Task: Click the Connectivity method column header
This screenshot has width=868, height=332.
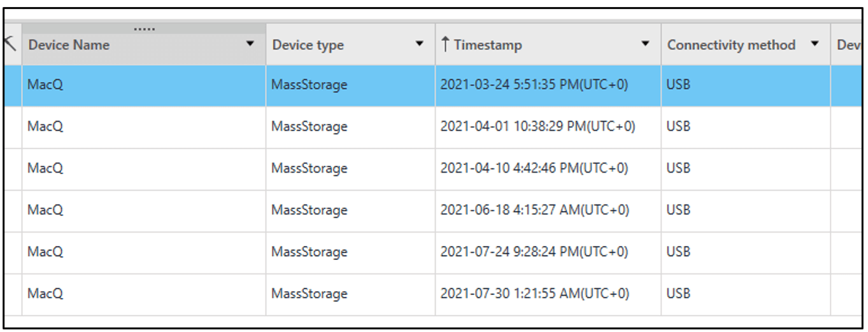Action: [731, 45]
